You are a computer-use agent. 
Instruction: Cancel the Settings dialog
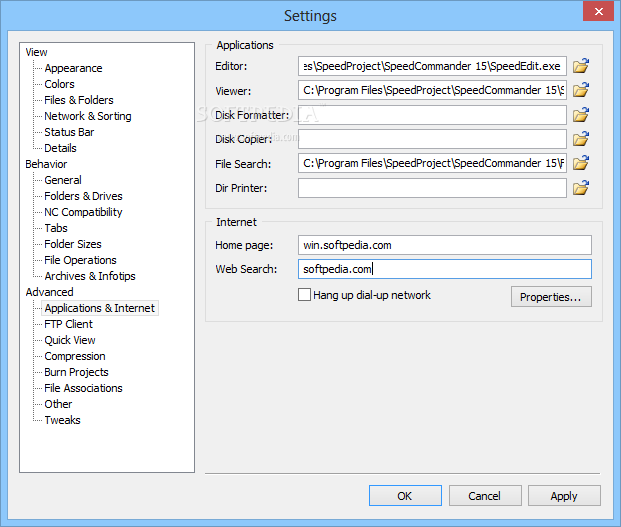click(x=485, y=496)
